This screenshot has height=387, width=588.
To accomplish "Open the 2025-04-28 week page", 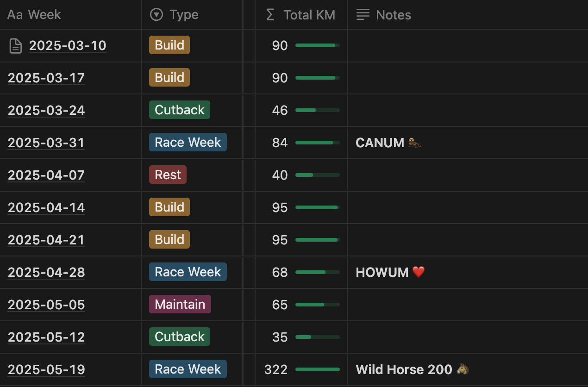I will tap(46, 272).
